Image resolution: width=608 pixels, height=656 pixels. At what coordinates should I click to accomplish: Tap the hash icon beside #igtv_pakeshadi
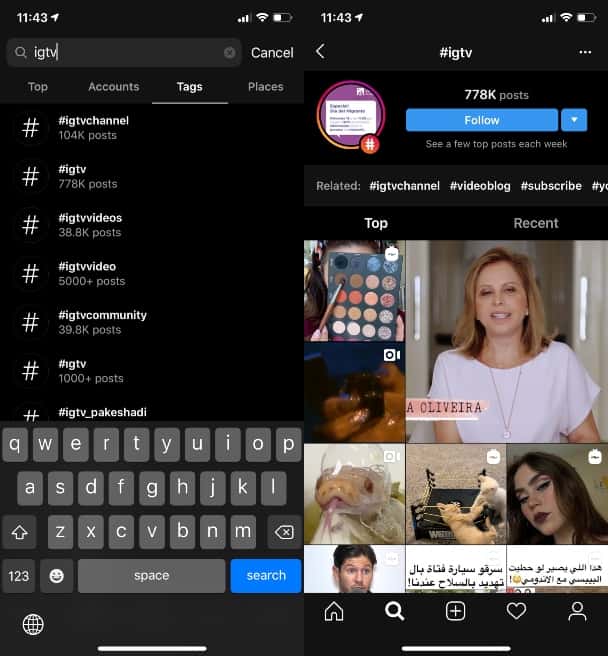coord(31,413)
